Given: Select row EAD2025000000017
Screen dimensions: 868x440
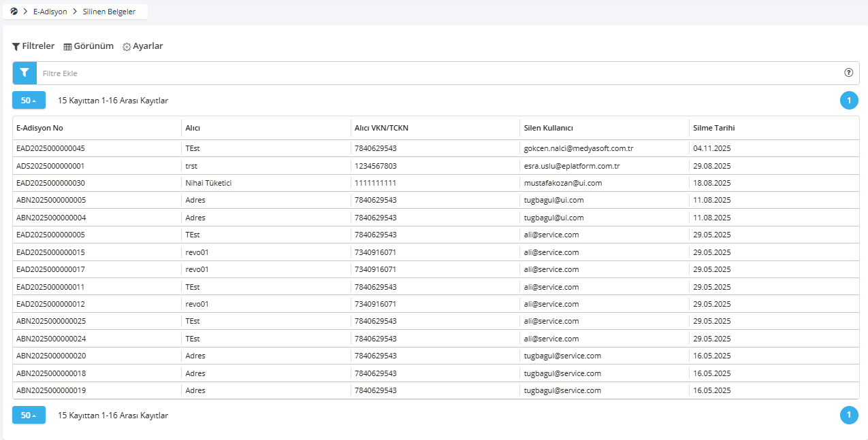Looking at the screenshot, I should coord(436,269).
